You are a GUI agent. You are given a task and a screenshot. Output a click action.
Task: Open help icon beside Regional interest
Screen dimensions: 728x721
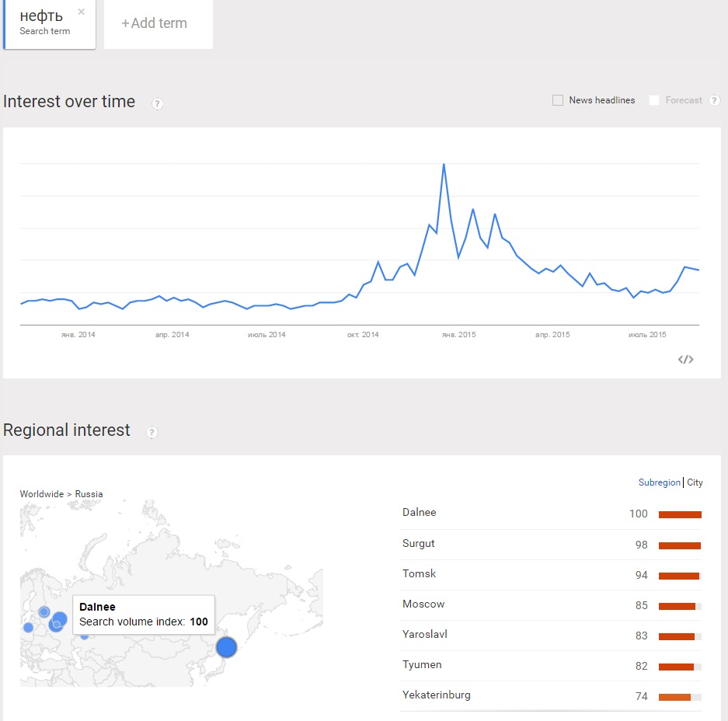click(x=152, y=432)
